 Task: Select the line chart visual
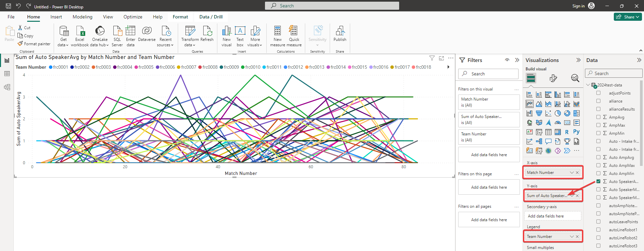[x=530, y=104]
